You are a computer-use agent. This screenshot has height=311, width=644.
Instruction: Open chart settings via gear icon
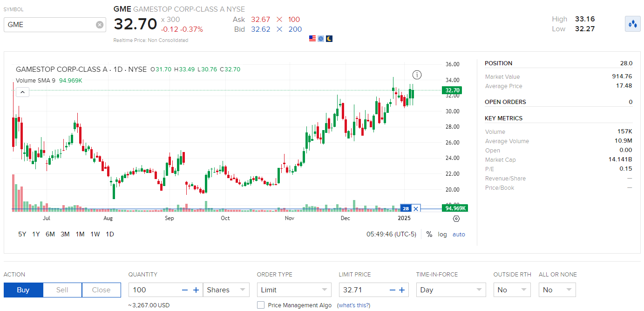456,219
